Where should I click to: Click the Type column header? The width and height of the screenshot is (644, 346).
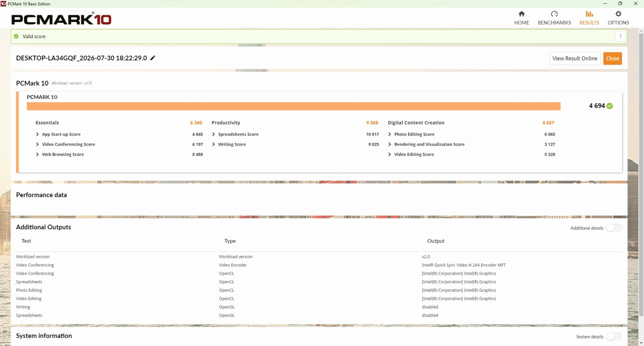(230, 241)
